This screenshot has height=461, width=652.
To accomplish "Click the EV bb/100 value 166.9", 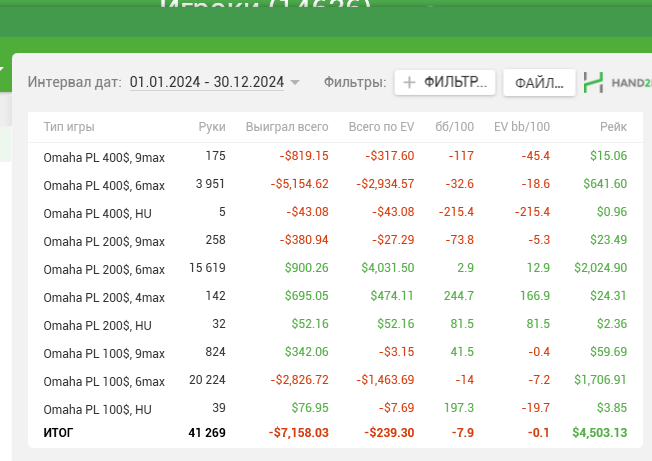I will pyautogui.click(x=535, y=296).
